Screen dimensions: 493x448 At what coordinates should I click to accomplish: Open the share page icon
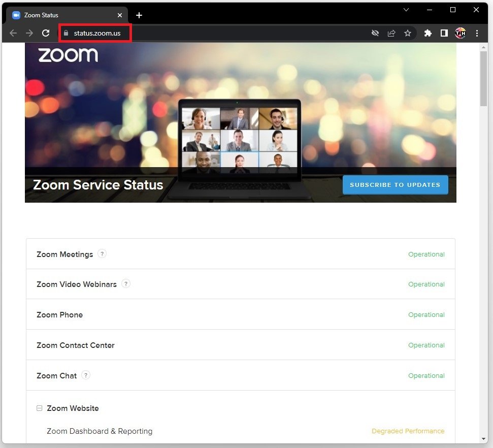[x=391, y=33]
